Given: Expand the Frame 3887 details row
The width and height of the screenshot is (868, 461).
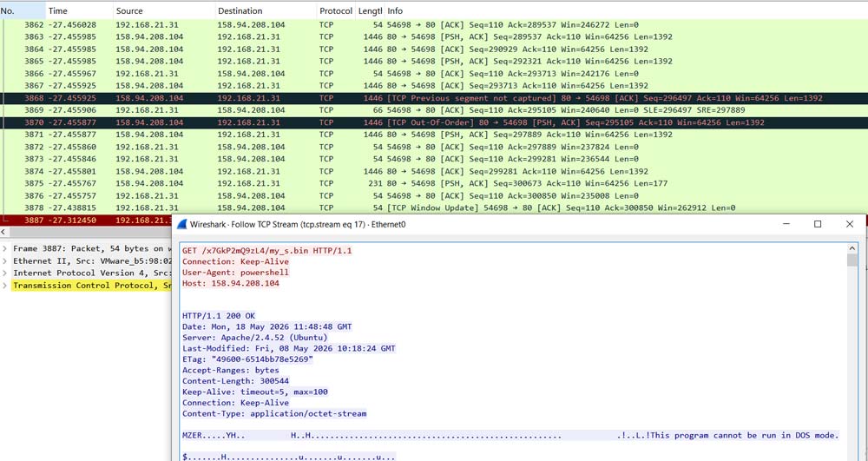Looking at the screenshot, I should [5, 248].
